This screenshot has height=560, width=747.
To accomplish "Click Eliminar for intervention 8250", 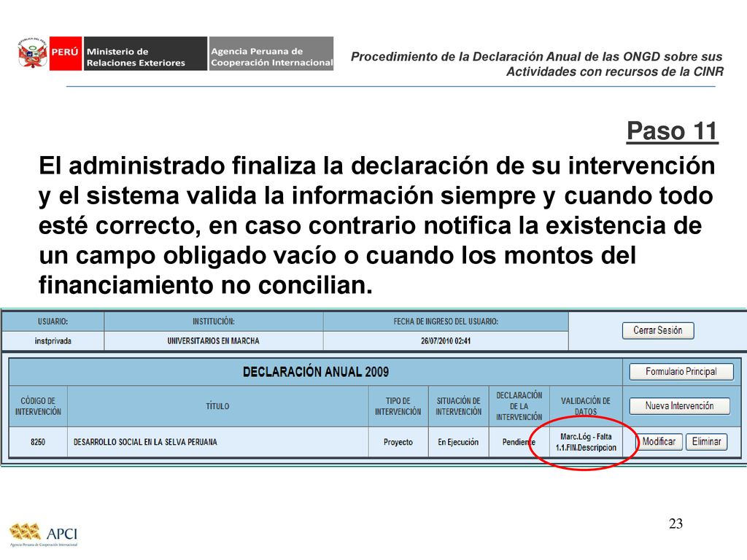I will pos(706,441).
